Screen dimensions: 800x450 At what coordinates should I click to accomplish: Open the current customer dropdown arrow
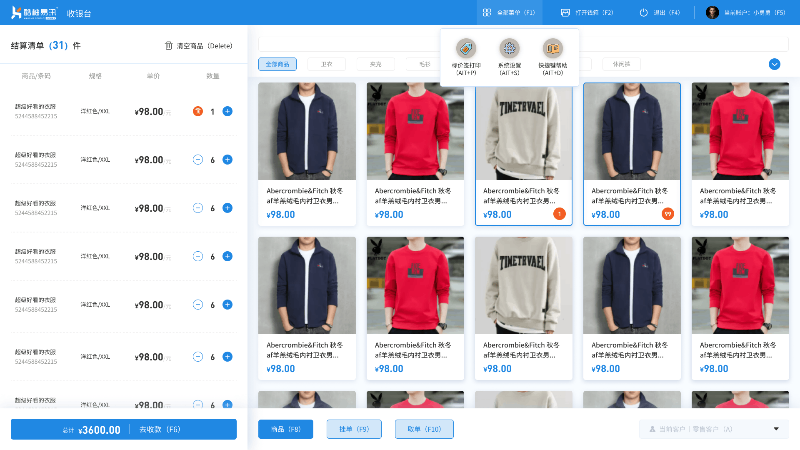tap(776, 429)
